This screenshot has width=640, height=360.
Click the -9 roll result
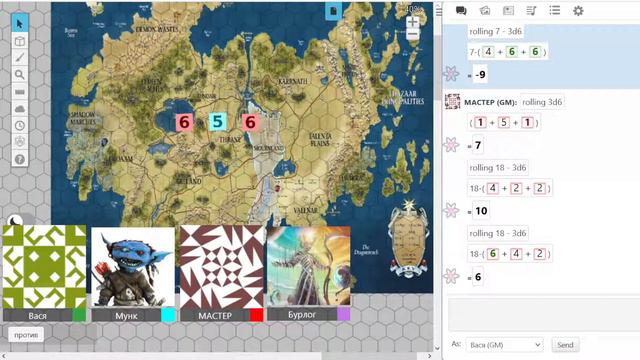click(x=480, y=75)
